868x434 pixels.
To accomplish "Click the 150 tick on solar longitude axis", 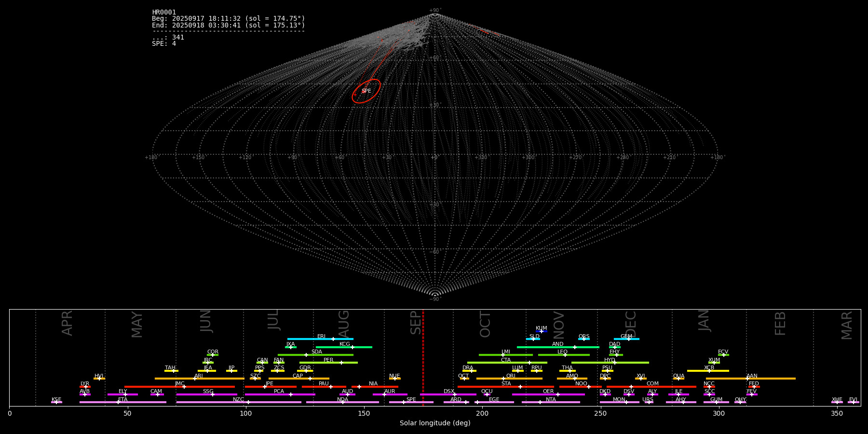I will (364, 413).
